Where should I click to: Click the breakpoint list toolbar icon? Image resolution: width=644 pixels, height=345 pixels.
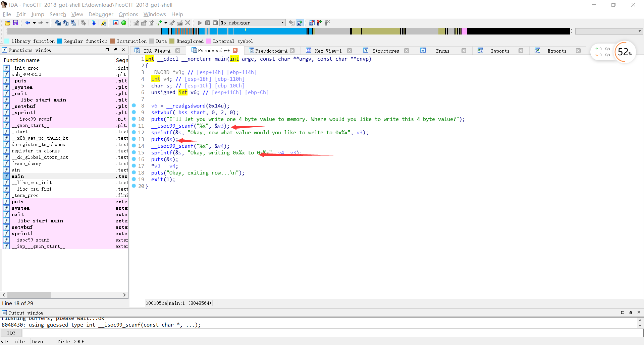312,23
